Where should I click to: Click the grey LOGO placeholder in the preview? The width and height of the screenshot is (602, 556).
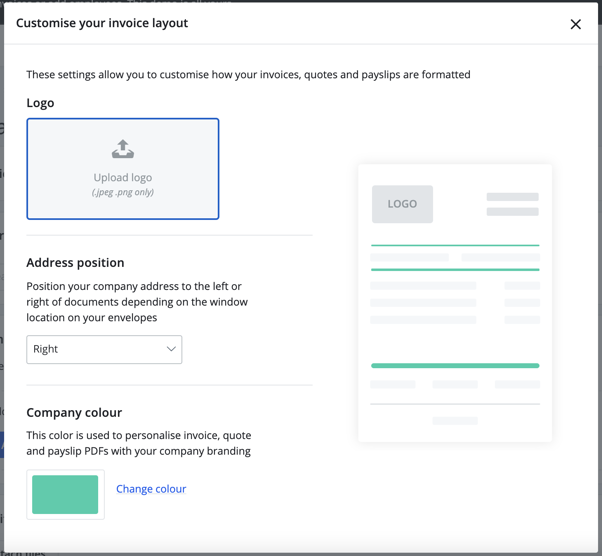(402, 204)
